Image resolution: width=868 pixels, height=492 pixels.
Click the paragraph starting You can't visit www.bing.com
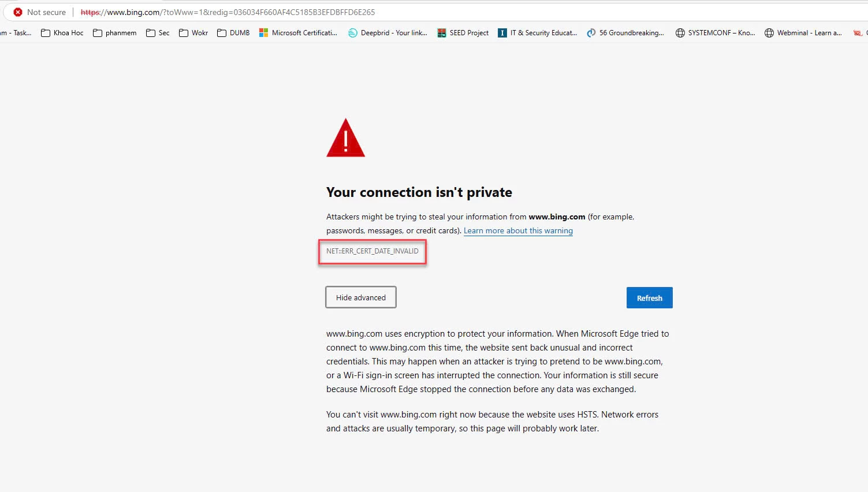pyautogui.click(x=493, y=422)
